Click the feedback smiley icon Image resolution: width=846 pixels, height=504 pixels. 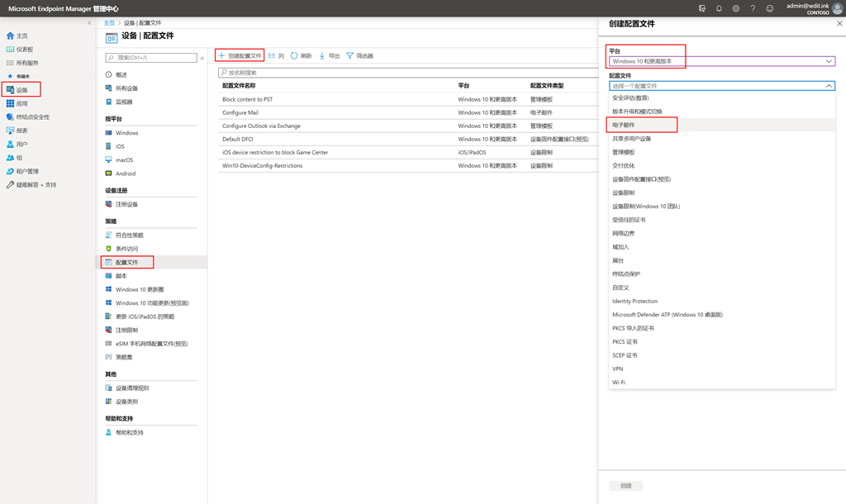[770, 8]
